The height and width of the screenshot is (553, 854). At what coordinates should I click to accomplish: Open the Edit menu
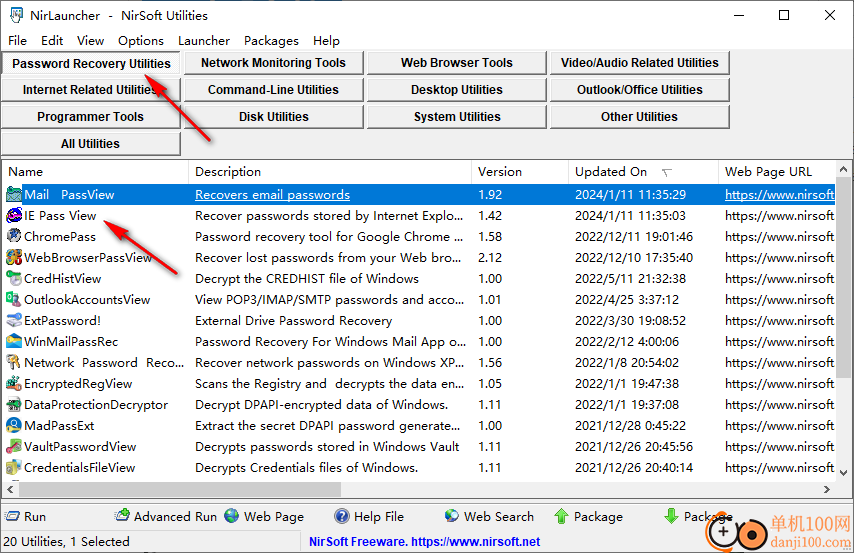(x=52, y=41)
